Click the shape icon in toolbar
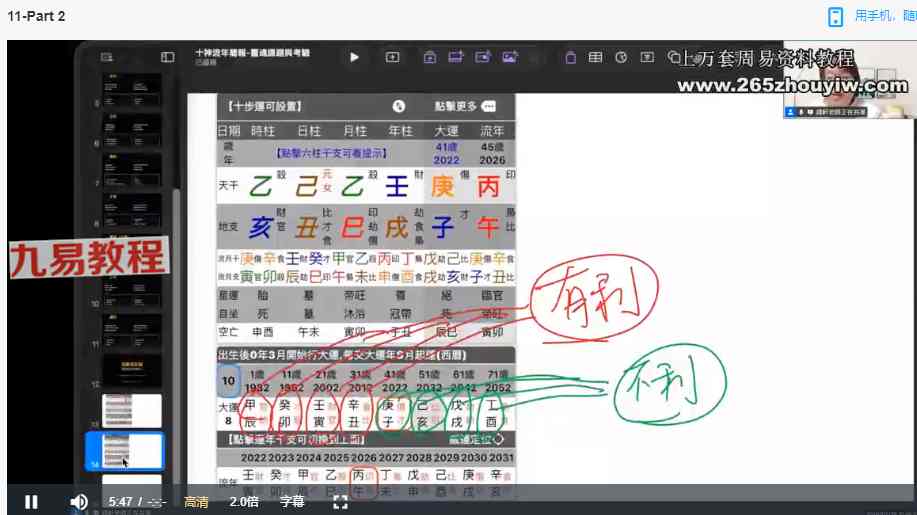 [x=674, y=57]
